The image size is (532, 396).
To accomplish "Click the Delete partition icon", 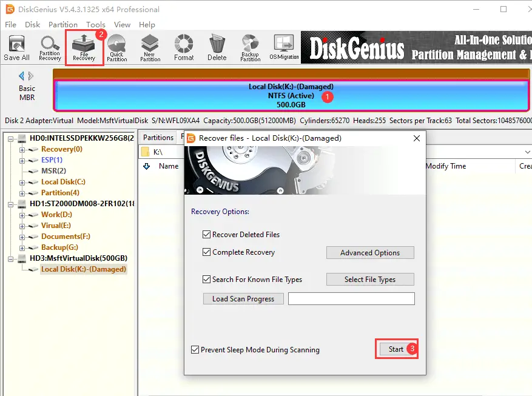I will [217, 48].
